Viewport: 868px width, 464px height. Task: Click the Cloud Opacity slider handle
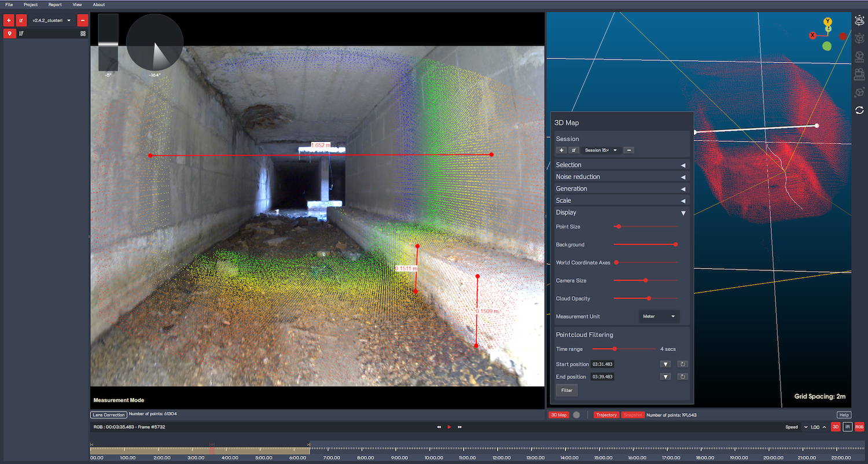click(x=649, y=299)
